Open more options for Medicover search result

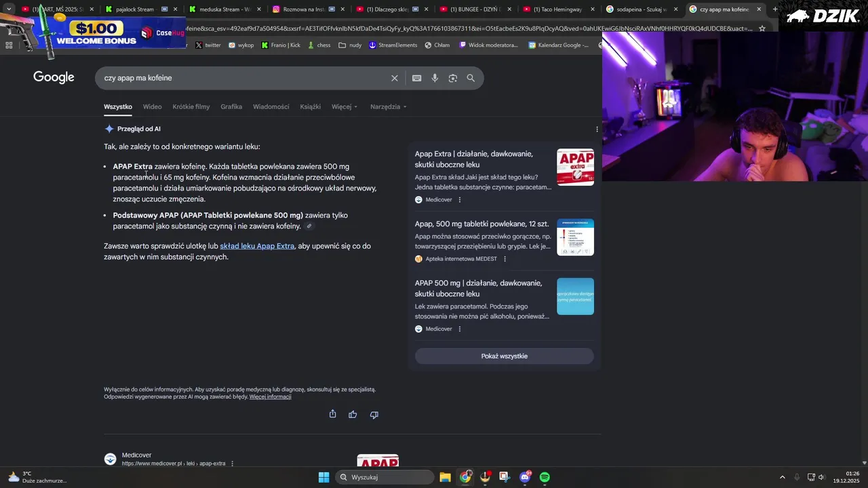[x=232, y=464]
